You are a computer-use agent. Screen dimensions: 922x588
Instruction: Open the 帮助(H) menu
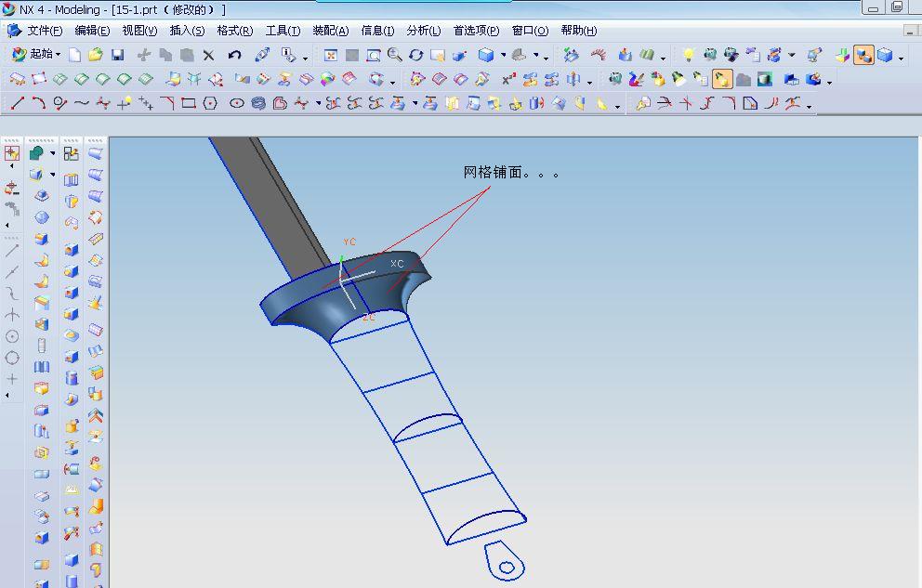pos(579,31)
